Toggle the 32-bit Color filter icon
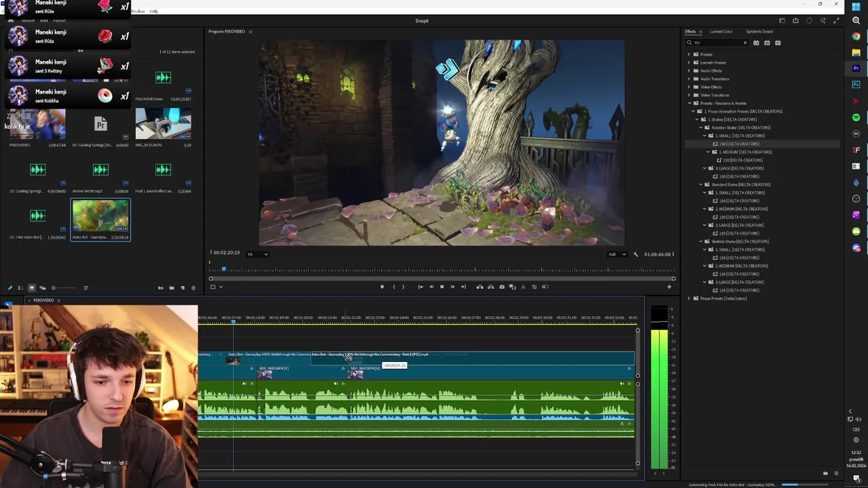The width and height of the screenshot is (868, 488). click(767, 43)
